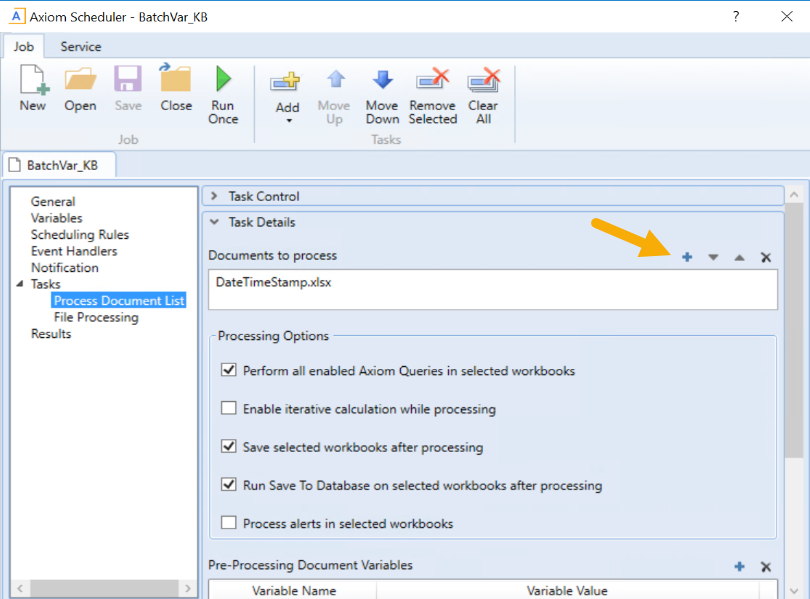This screenshot has height=599, width=810.
Task: Expand the Task Control section
Action: pyautogui.click(x=214, y=196)
